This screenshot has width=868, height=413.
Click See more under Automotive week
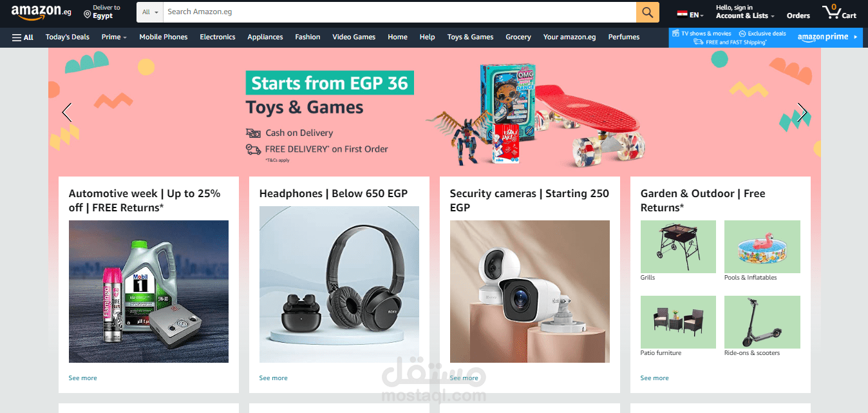pos(82,378)
